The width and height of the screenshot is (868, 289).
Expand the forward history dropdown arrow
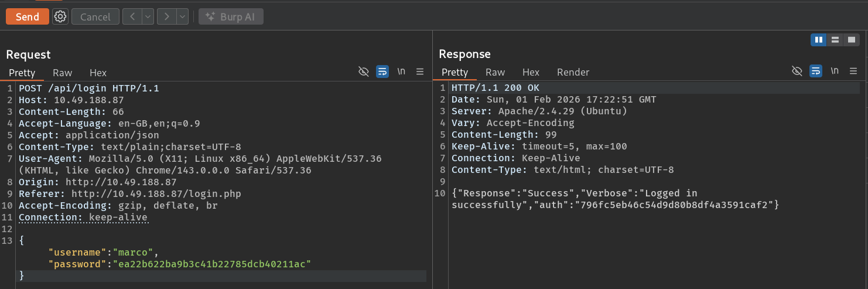[x=183, y=16]
